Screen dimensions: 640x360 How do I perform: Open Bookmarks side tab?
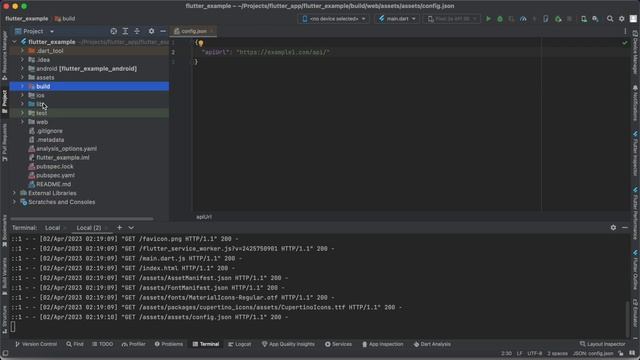click(4, 231)
